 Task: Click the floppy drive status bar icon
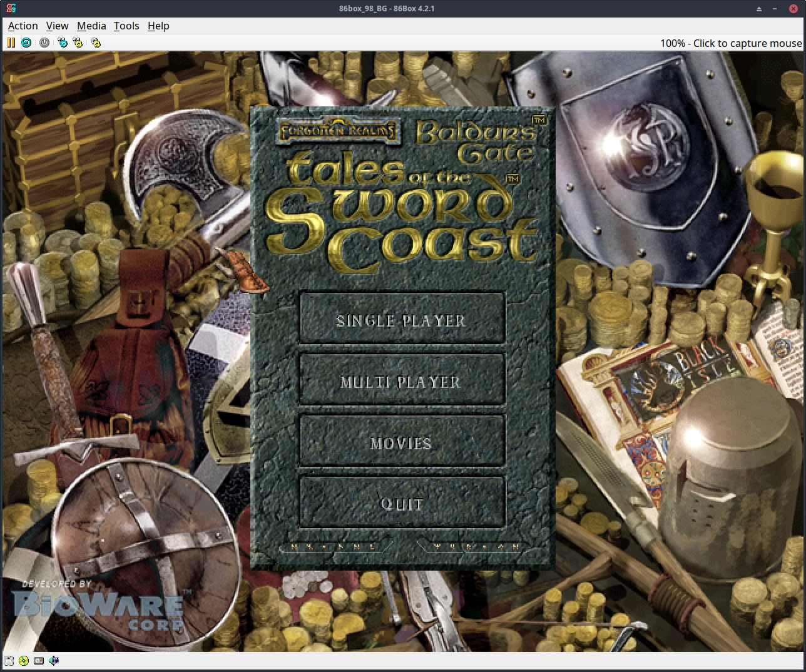coord(9,660)
